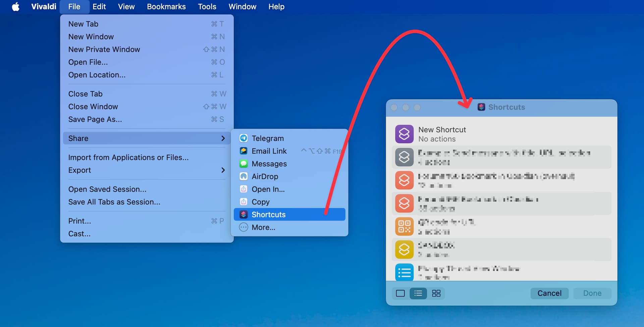Choose Save Page As… from File menu
Image resolution: width=644 pixels, height=327 pixels.
tap(95, 119)
